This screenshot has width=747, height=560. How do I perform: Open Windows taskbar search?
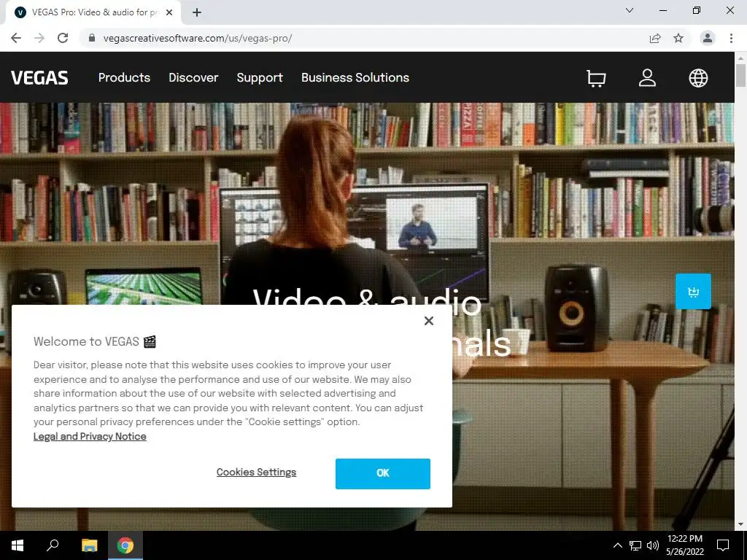click(x=53, y=545)
